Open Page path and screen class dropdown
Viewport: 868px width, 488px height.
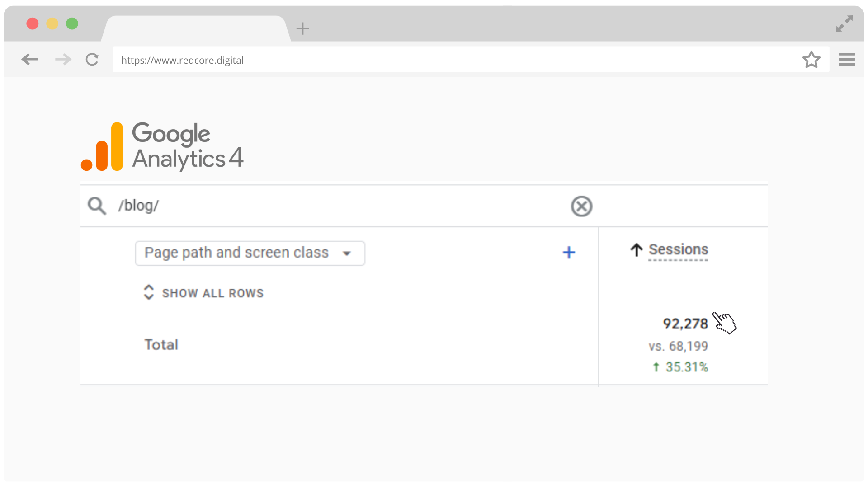[x=250, y=253]
